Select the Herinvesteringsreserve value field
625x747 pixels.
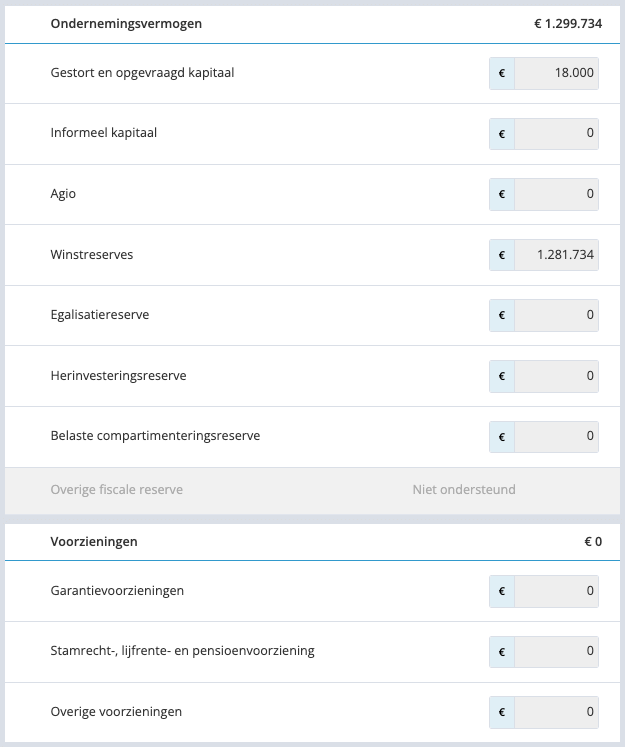pyautogui.click(x=556, y=376)
